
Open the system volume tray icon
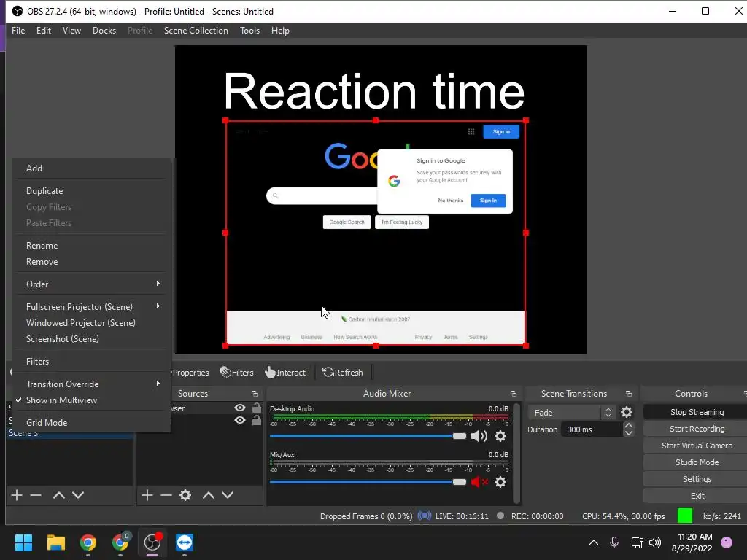pyautogui.click(x=655, y=542)
